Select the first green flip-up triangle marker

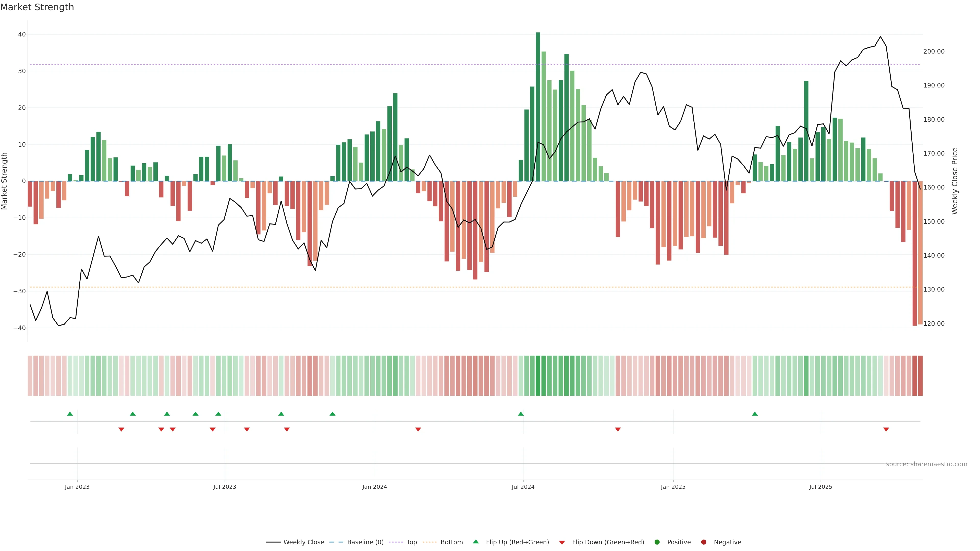point(70,414)
